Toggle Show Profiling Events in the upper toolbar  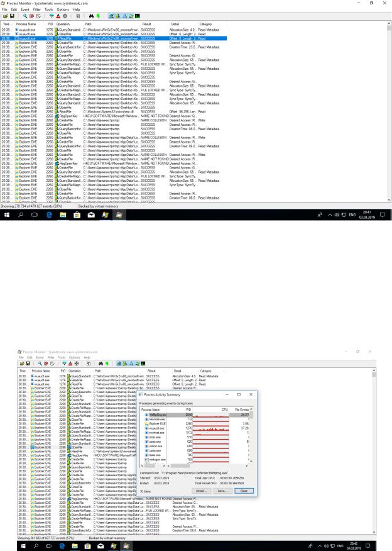click(138, 16)
